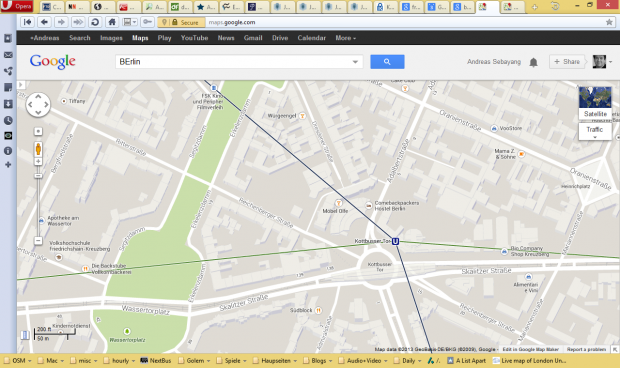Click the blue magnifier search button
Viewport: 620px width, 368px height.
(x=387, y=62)
